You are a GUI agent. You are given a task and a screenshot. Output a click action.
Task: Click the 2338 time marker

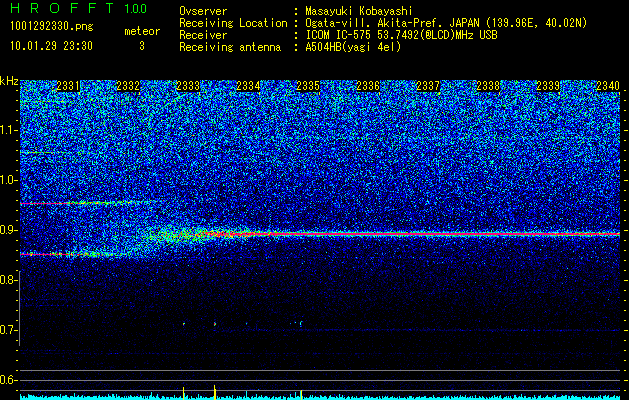[488, 86]
